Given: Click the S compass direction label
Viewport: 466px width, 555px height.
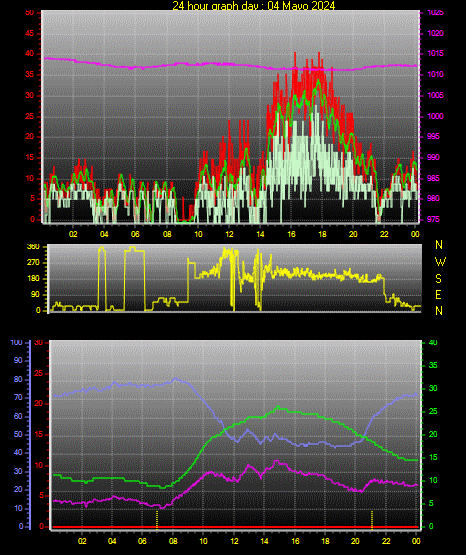Looking at the screenshot, I should pyautogui.click(x=438, y=279).
